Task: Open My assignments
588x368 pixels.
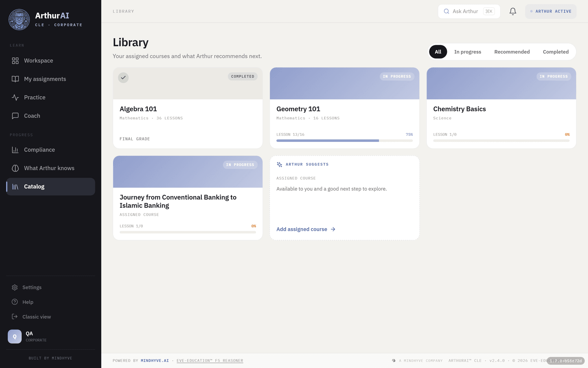Action: [50, 79]
